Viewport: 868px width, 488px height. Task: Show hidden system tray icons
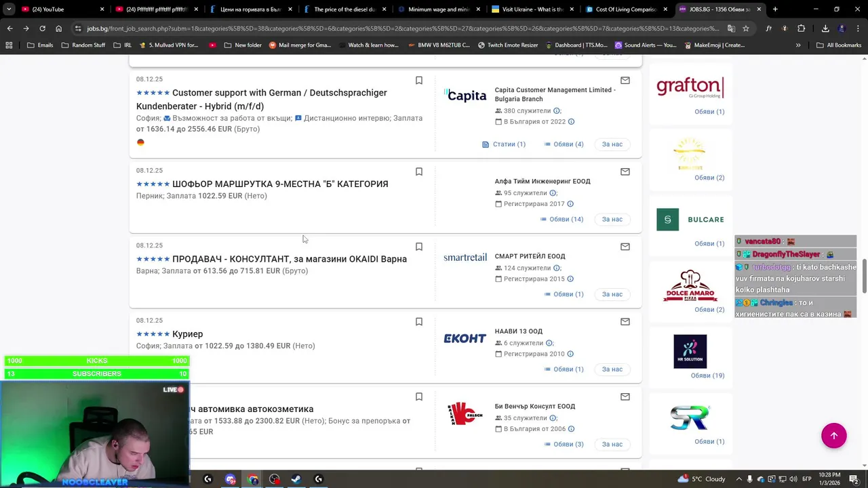[x=739, y=479]
